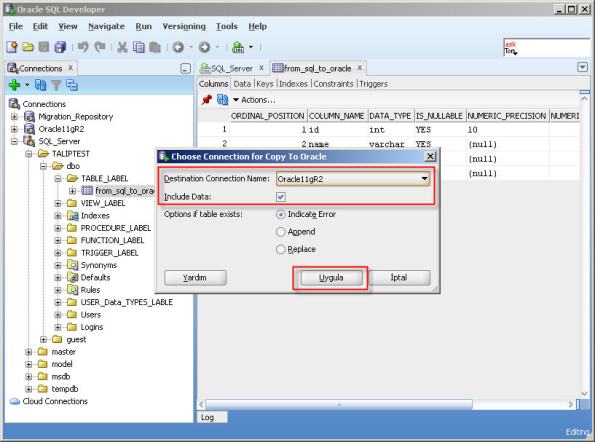Click the Back navigation arrow icon
Viewport: 595px width, 442px height.
click(x=178, y=47)
